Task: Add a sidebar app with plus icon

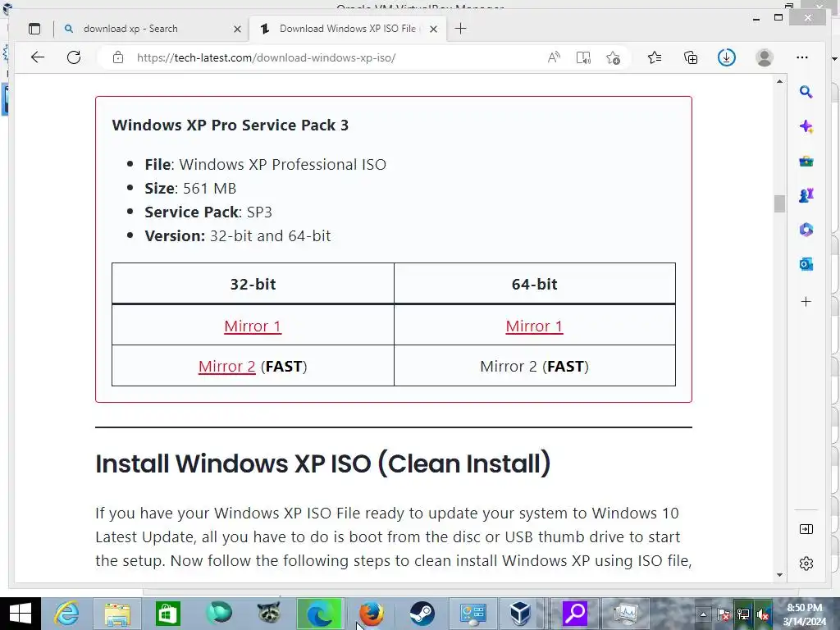Action: (x=806, y=302)
